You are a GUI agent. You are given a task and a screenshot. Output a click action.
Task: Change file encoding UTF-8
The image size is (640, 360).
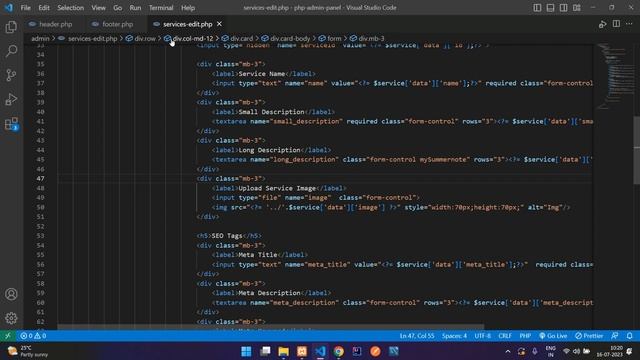click(x=483, y=336)
